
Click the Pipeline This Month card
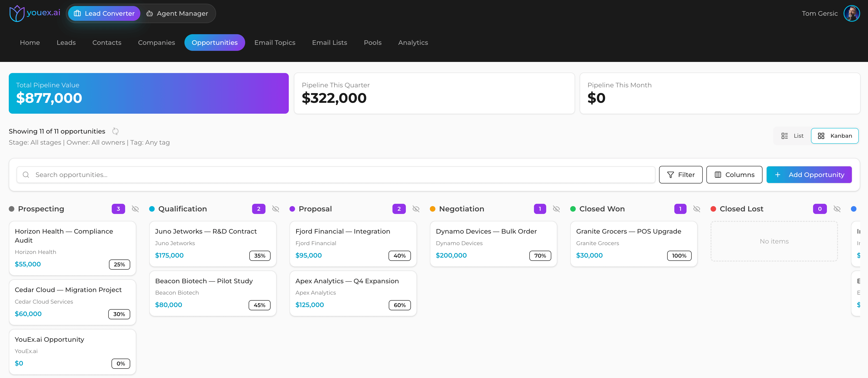tap(720, 93)
